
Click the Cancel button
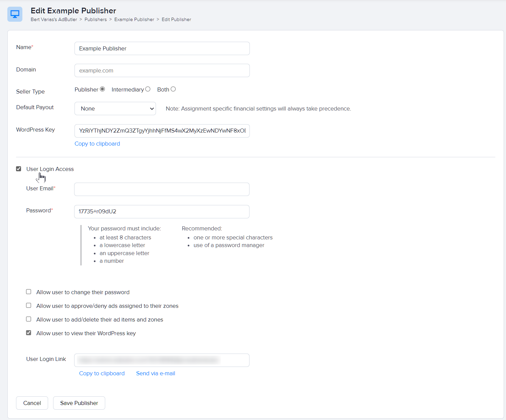coord(32,403)
